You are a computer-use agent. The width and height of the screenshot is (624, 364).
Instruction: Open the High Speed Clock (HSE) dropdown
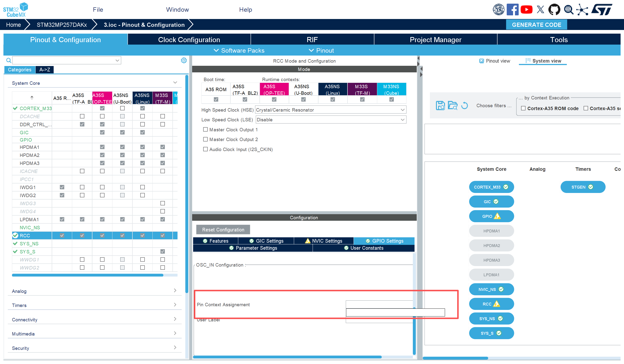pyautogui.click(x=403, y=110)
